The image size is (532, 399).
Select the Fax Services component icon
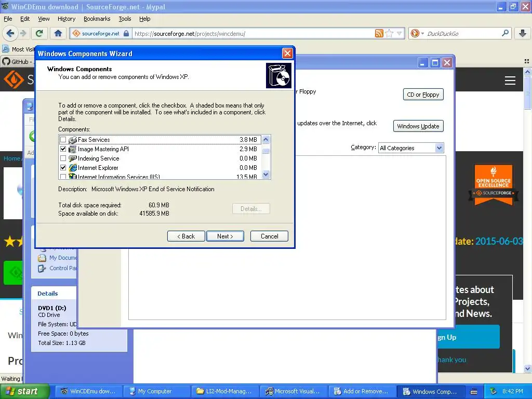click(72, 140)
